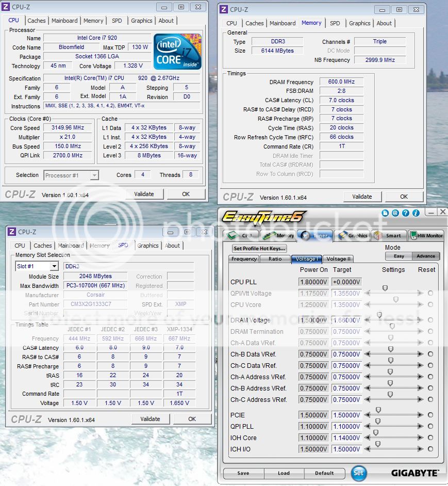
Task: Click Validate in the CPU-Z Memory-tab window
Action: 362,197
